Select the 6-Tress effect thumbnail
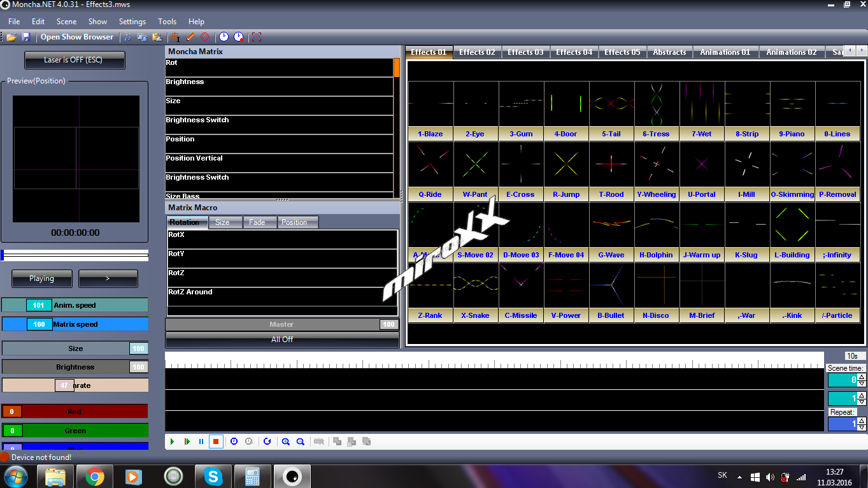This screenshot has width=868, height=488. click(657, 110)
